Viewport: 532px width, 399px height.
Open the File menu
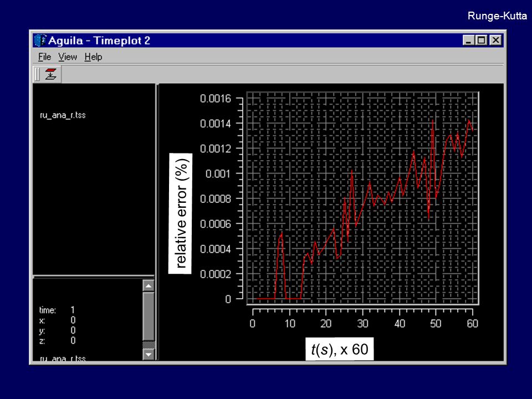[44, 57]
